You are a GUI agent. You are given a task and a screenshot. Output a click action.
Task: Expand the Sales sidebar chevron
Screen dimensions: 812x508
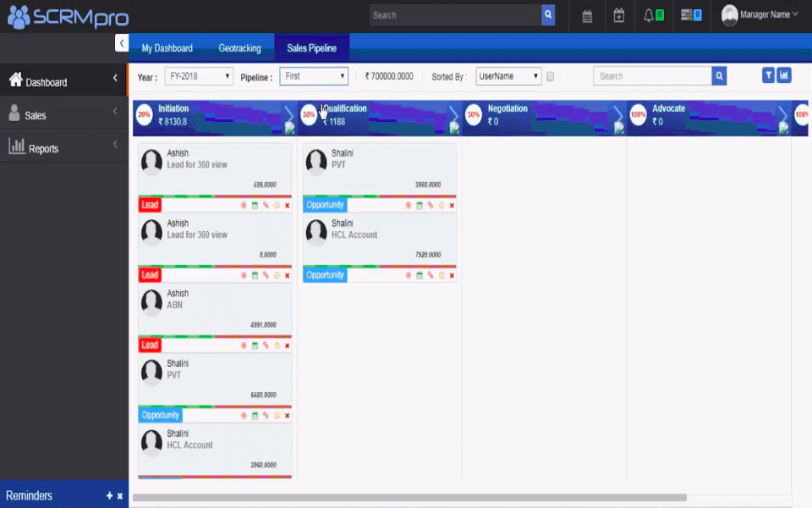click(x=115, y=111)
